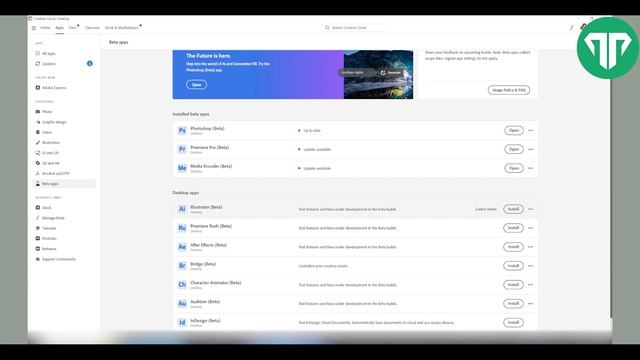Open more options for After Effects (Beta)
Viewport: 640px width, 360px height.
tap(530, 247)
